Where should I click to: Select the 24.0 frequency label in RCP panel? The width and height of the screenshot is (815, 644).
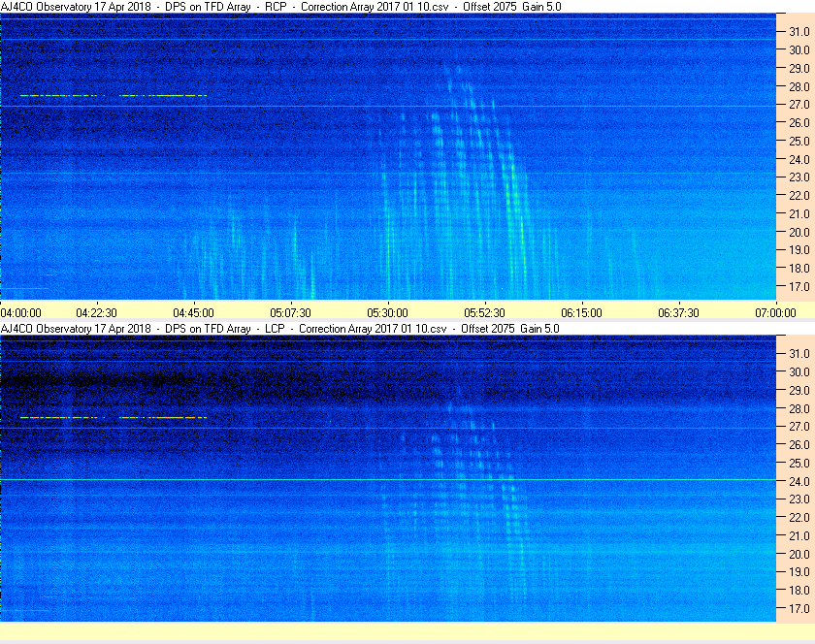click(x=799, y=159)
